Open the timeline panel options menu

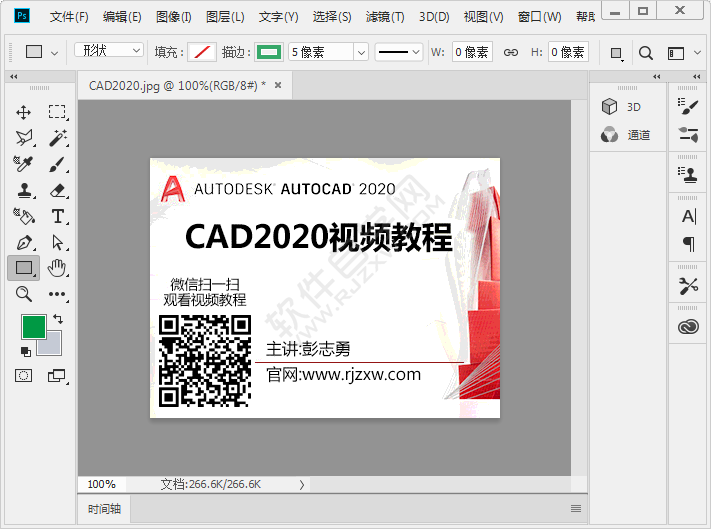pyautogui.click(x=576, y=509)
